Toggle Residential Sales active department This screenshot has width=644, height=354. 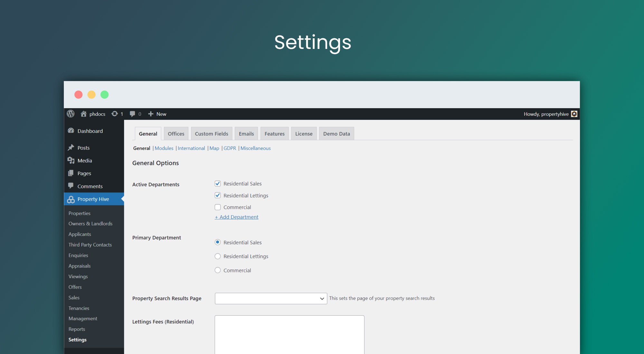click(x=218, y=183)
